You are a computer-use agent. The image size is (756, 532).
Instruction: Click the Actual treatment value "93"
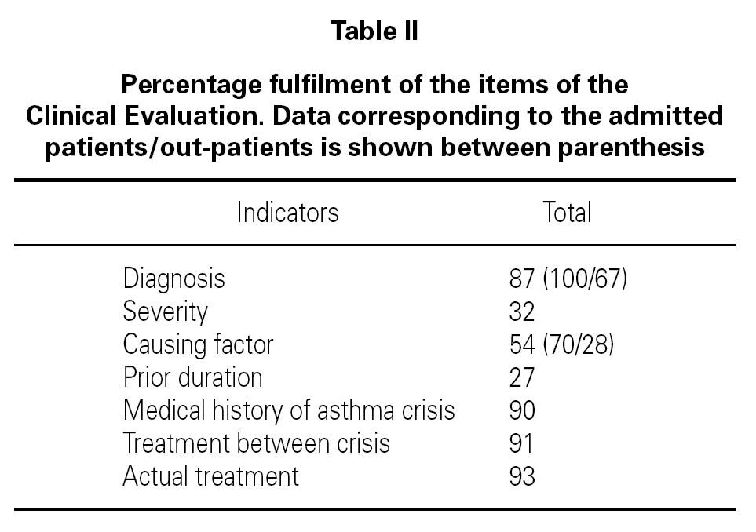pyautogui.click(x=522, y=476)
